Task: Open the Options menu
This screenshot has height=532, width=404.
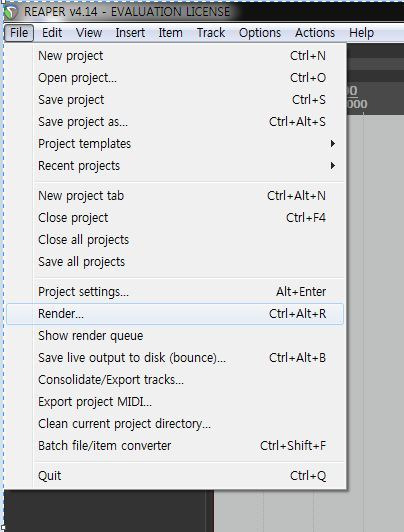Action: tap(260, 33)
